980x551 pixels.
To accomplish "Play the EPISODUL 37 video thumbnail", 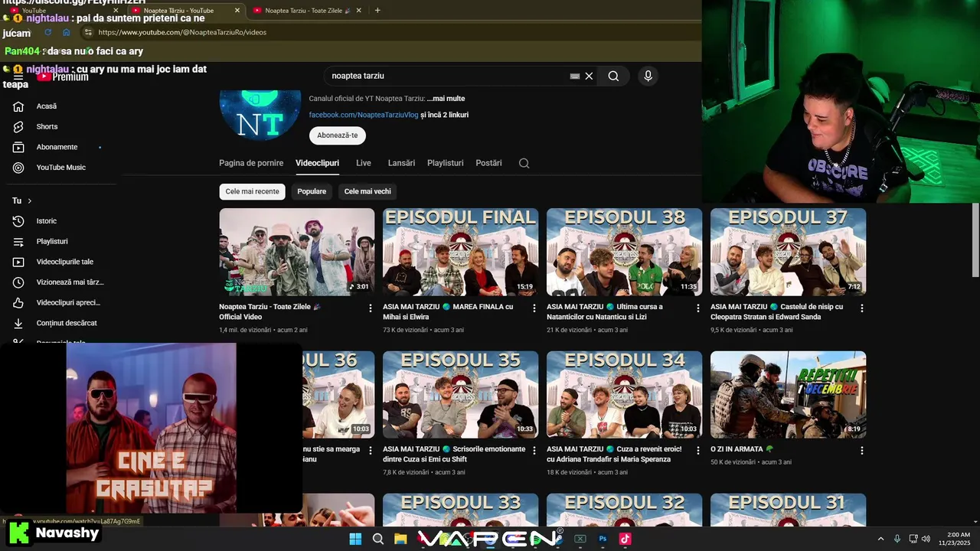I will [x=788, y=252].
